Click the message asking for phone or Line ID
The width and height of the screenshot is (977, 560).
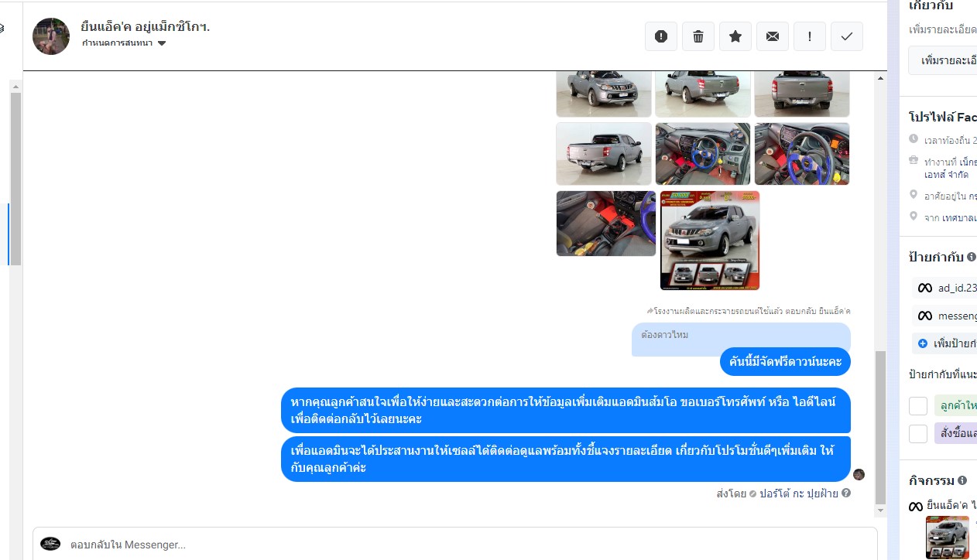(x=566, y=411)
